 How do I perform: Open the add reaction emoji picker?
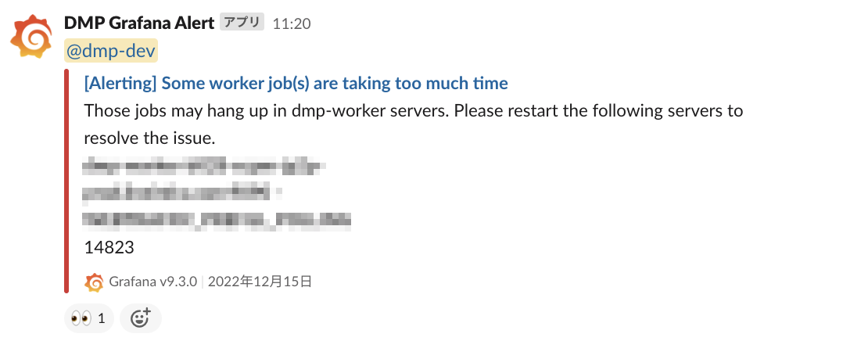(141, 318)
